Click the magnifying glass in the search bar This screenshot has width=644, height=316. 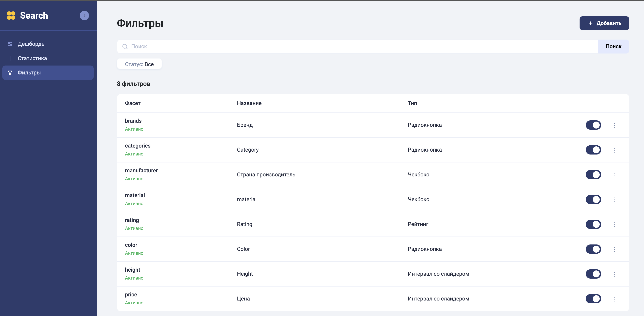[125, 47]
